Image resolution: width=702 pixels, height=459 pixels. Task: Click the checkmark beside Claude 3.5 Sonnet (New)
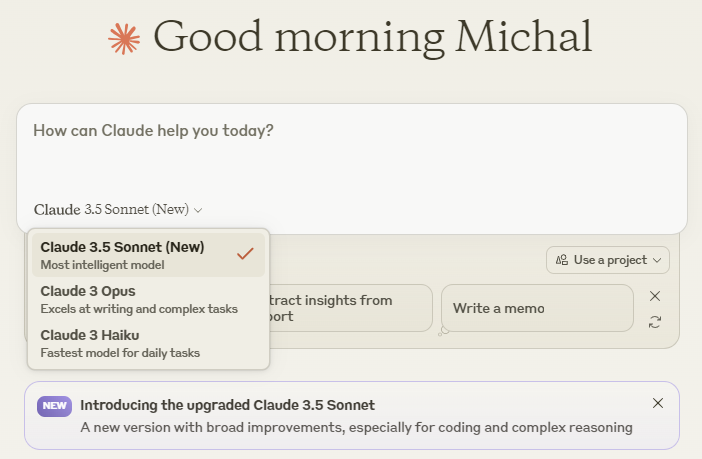click(x=245, y=254)
